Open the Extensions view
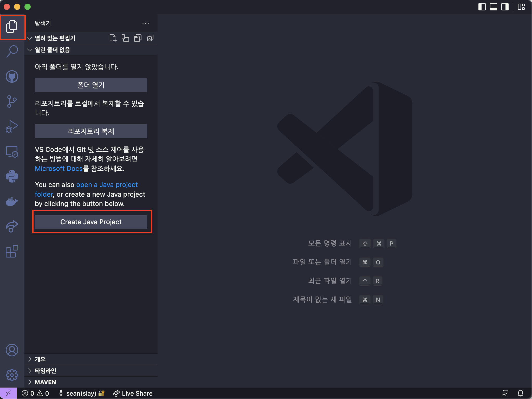The image size is (532, 399). click(x=12, y=251)
